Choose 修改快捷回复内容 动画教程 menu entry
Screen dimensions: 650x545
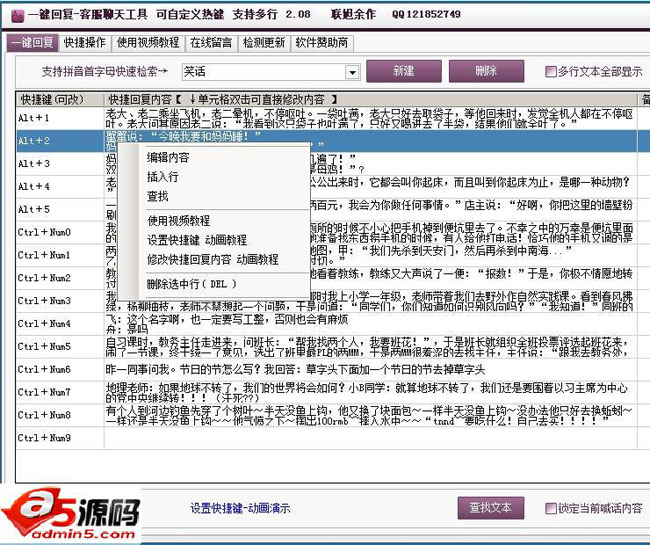tap(214, 259)
